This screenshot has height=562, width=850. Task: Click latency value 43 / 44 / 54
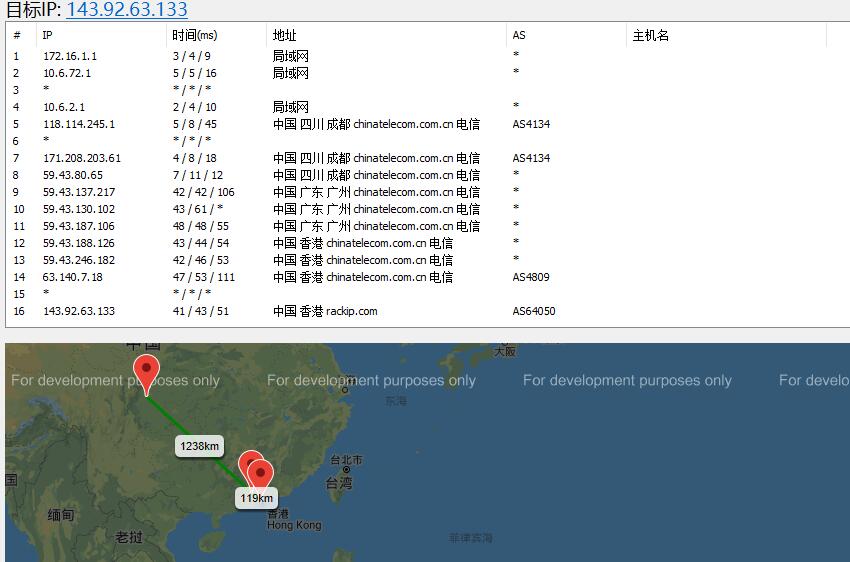[201, 243]
